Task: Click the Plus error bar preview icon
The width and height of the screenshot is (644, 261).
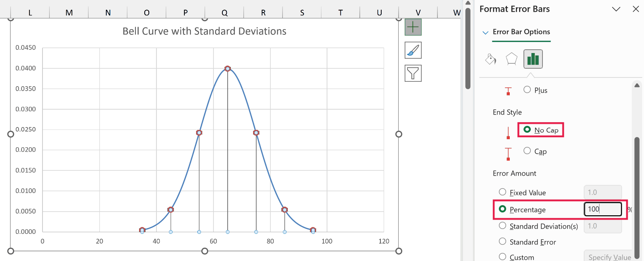Action: (508, 91)
